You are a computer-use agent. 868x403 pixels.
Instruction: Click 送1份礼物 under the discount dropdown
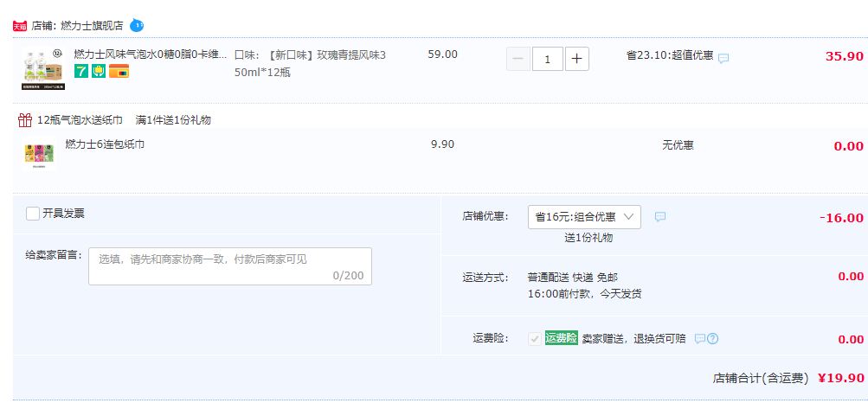coord(588,239)
